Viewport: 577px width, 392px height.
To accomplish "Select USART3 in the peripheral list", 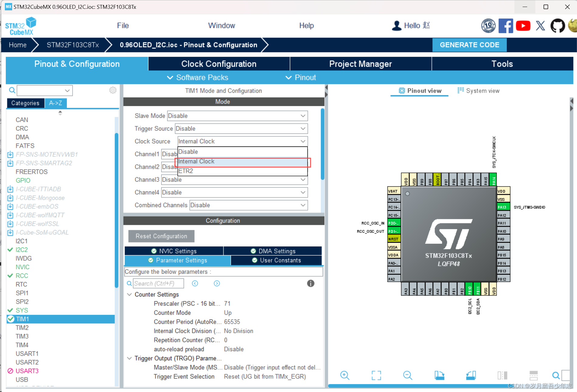I will coord(27,371).
